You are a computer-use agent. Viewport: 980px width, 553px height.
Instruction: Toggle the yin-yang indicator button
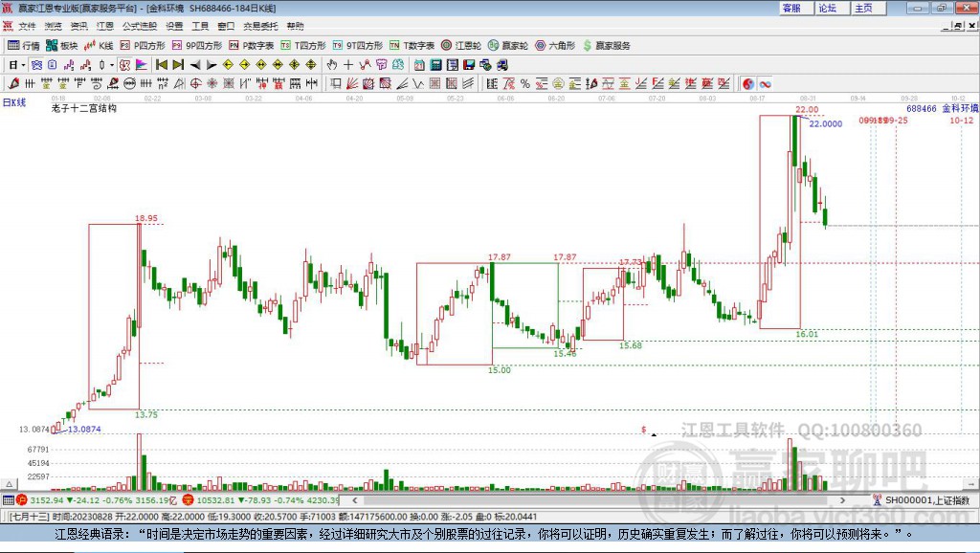pos(748,83)
